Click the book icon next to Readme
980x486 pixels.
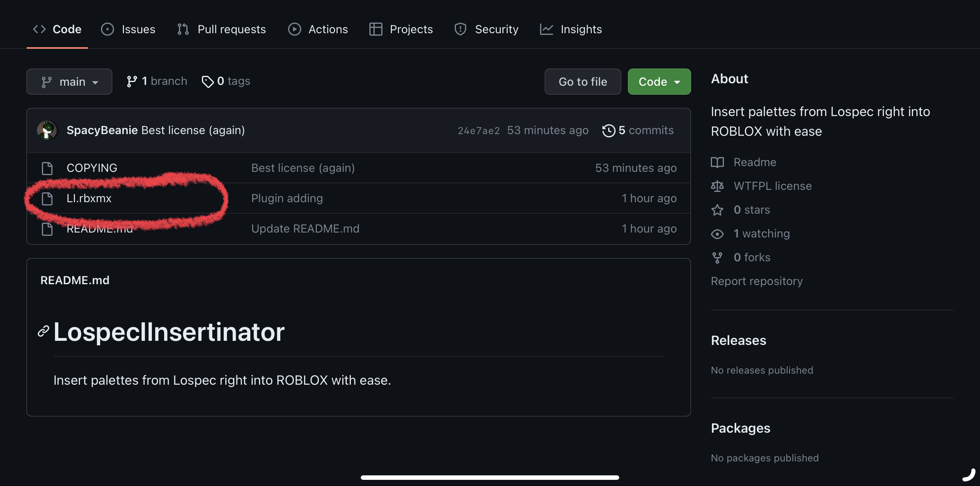pos(717,162)
